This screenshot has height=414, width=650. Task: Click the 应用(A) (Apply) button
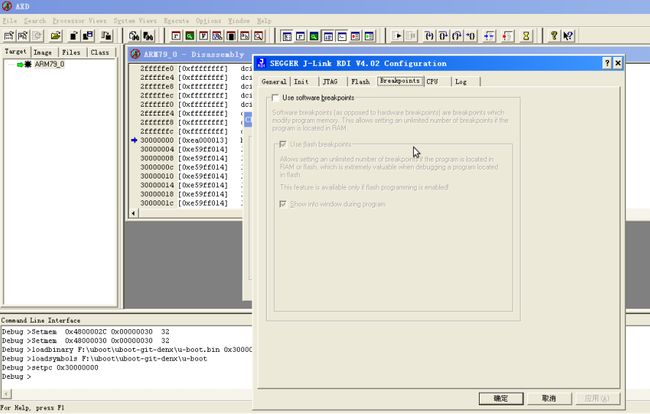[x=597, y=398]
